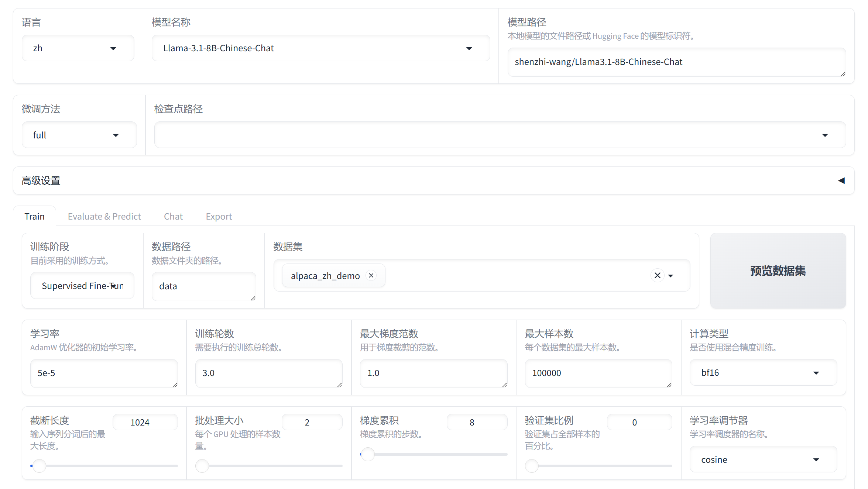This screenshot has height=489, width=868.
Task: Expand the 数据集 dataset selection list
Action: (671, 275)
